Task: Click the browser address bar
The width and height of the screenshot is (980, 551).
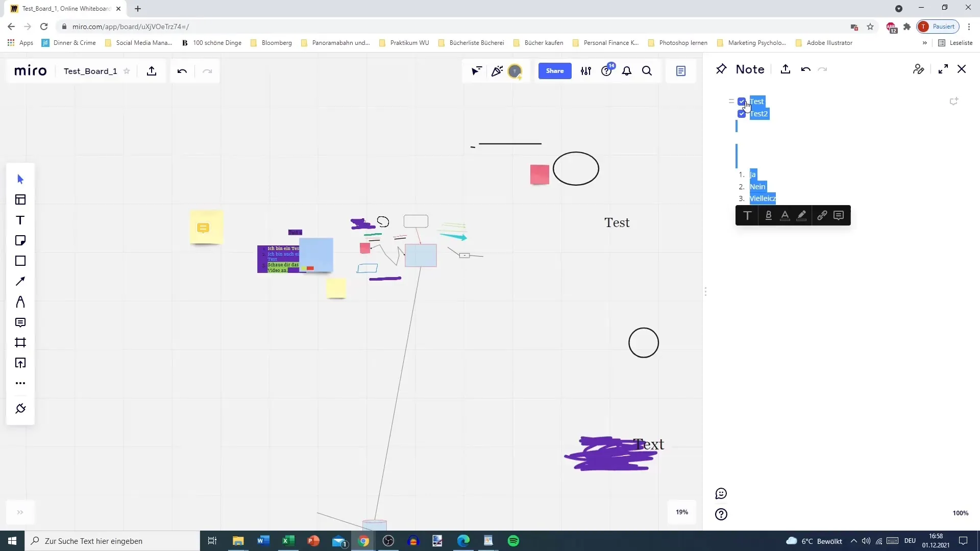Action: click(449, 27)
